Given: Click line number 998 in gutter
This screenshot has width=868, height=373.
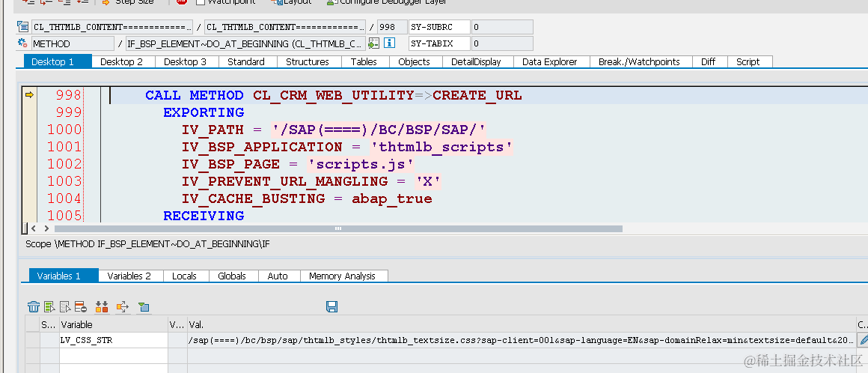Looking at the screenshot, I should coord(68,95).
